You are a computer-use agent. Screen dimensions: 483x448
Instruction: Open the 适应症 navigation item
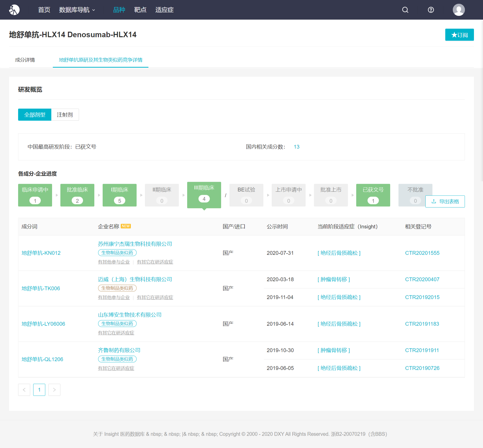[x=164, y=10]
